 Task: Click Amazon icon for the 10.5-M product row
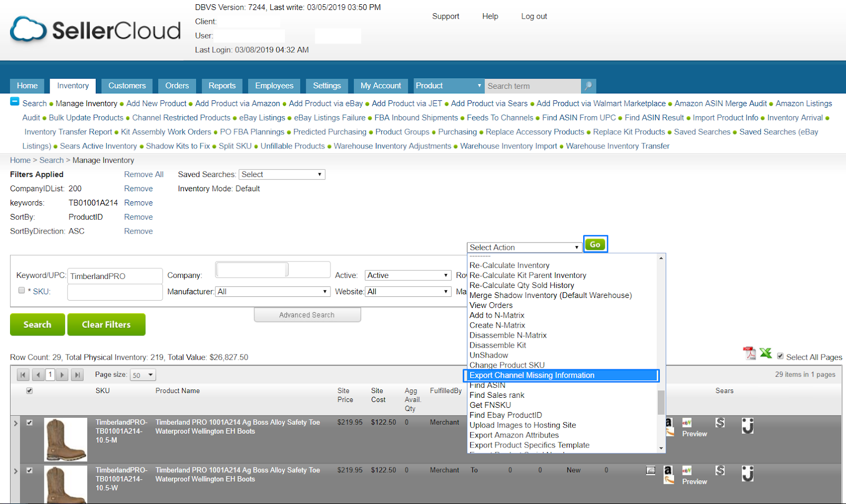[x=669, y=426]
